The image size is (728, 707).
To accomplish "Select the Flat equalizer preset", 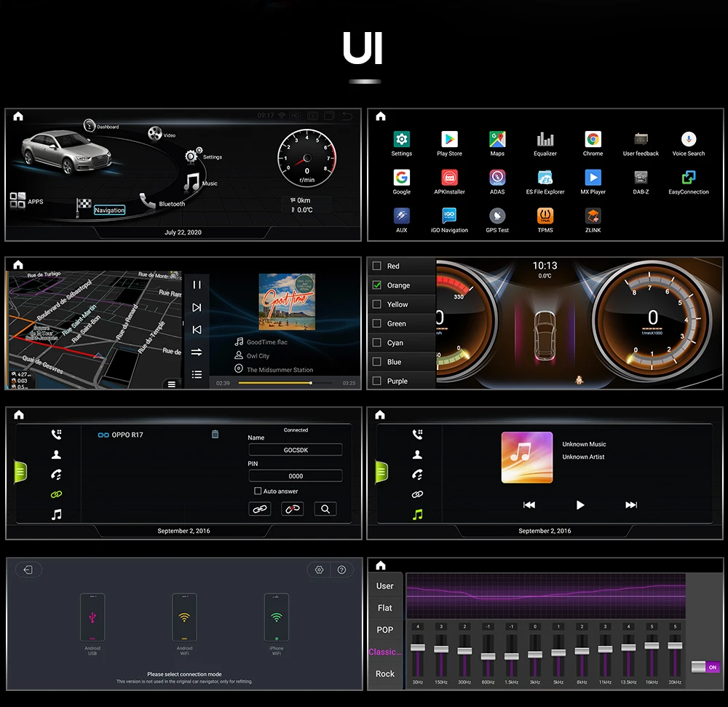I will [x=385, y=608].
